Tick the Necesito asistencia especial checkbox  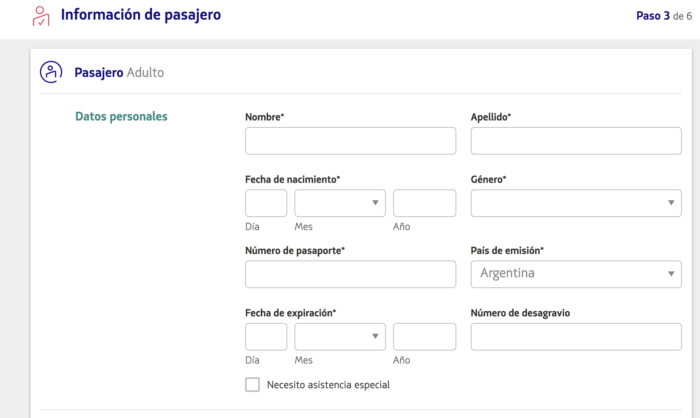pos(252,385)
